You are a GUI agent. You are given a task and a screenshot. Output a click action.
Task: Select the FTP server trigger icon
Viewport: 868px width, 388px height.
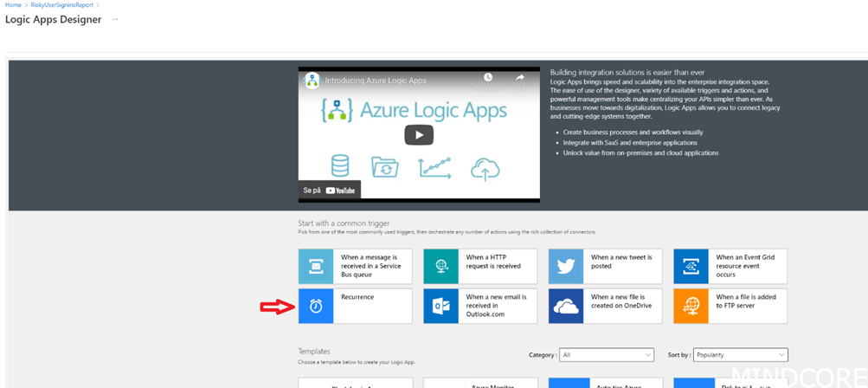click(x=691, y=306)
